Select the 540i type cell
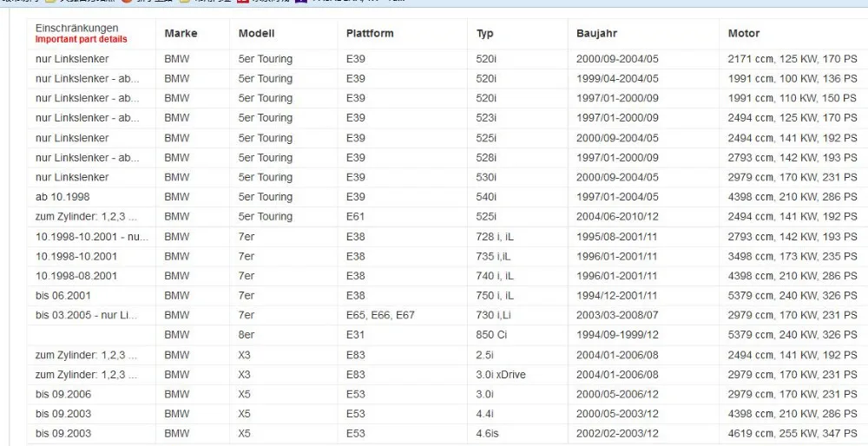The width and height of the screenshot is (868, 446). click(486, 197)
